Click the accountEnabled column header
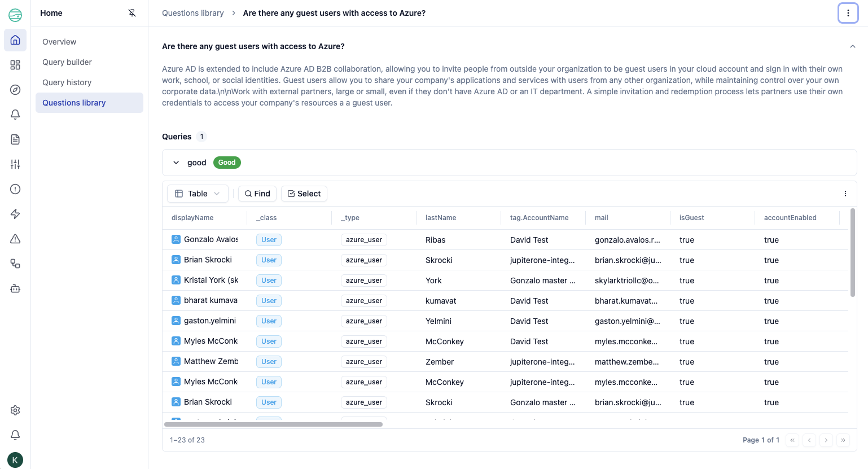The image size is (868, 469). click(790, 218)
